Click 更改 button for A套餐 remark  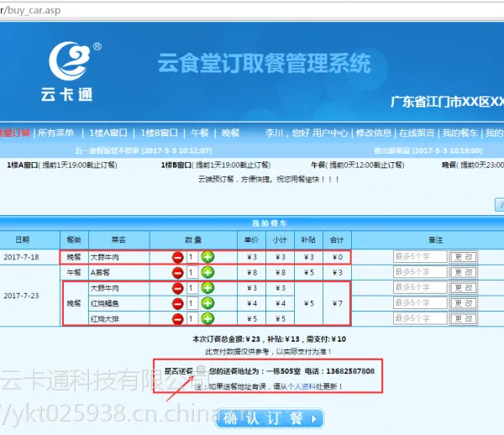(464, 272)
